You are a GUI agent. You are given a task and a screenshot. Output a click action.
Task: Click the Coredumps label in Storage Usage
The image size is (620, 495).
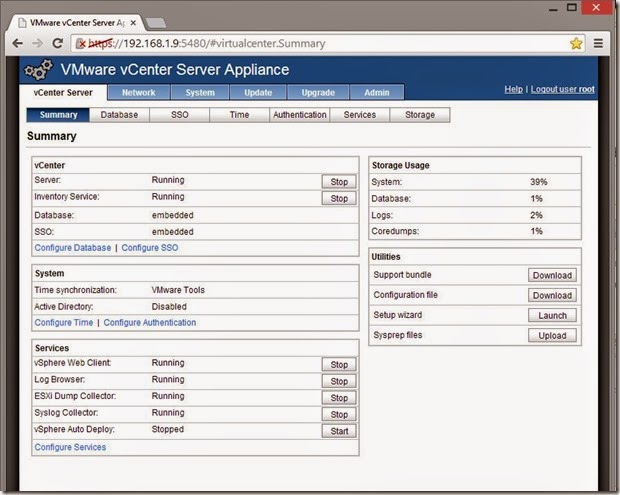395,231
